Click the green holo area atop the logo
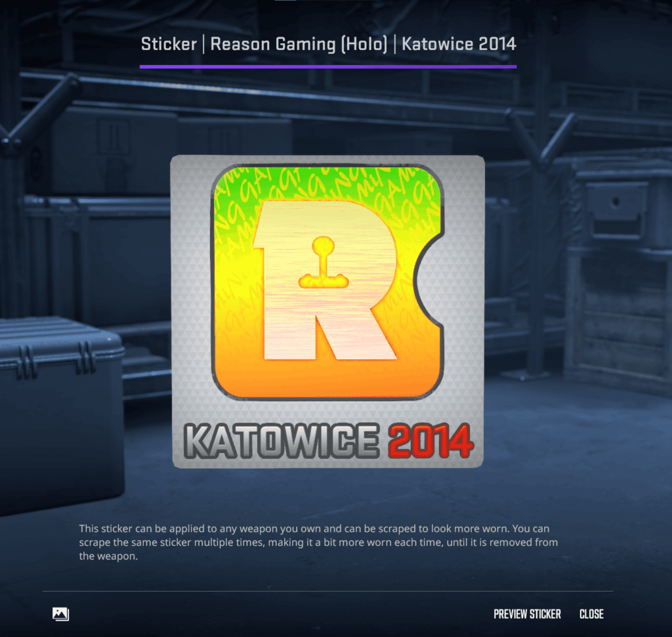The width and height of the screenshot is (672, 637). [x=328, y=181]
